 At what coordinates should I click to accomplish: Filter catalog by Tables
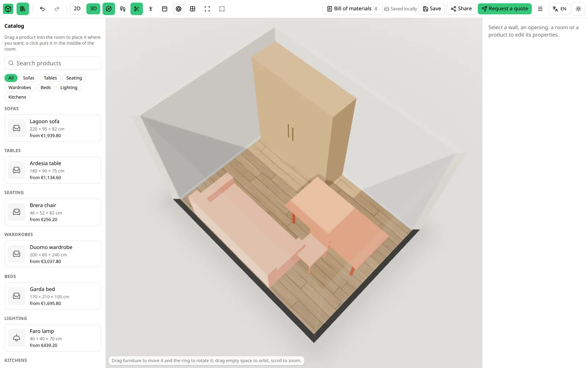(x=50, y=78)
